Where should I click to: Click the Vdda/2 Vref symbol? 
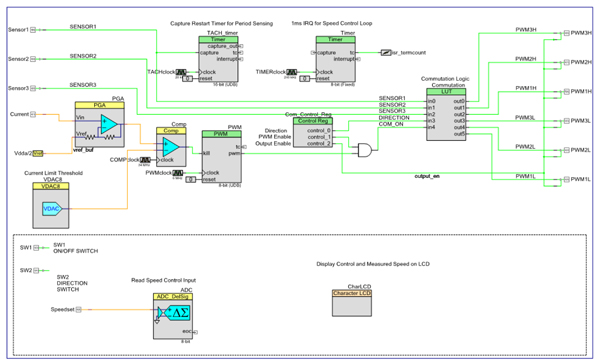pos(38,153)
